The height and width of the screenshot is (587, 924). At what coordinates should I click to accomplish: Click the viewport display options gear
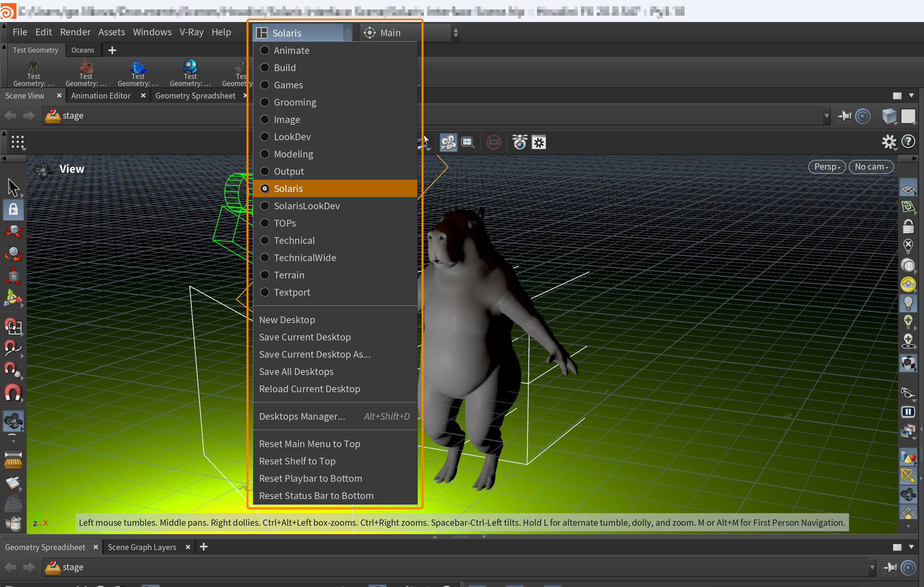point(889,142)
